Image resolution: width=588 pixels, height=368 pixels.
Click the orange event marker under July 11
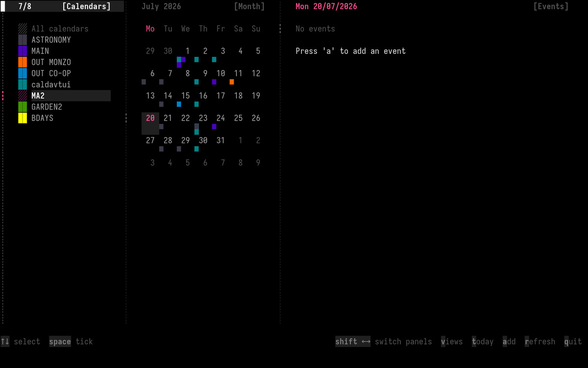tap(232, 82)
